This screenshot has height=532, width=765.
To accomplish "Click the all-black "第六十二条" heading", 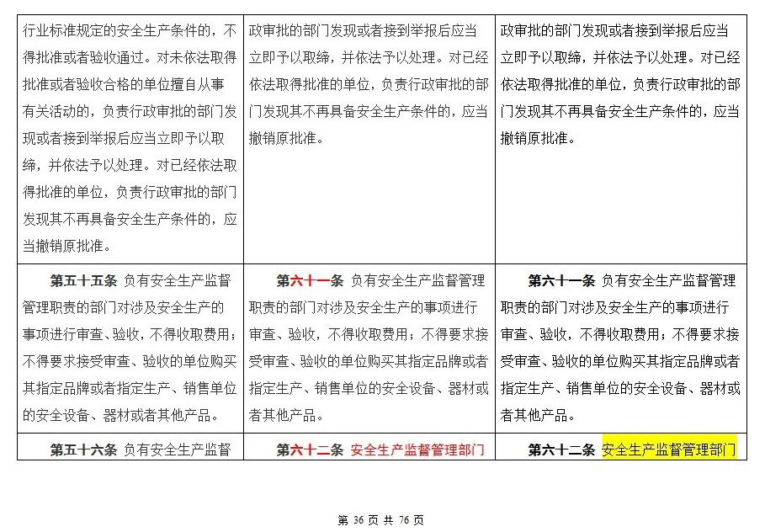I will pyautogui.click(x=561, y=450).
